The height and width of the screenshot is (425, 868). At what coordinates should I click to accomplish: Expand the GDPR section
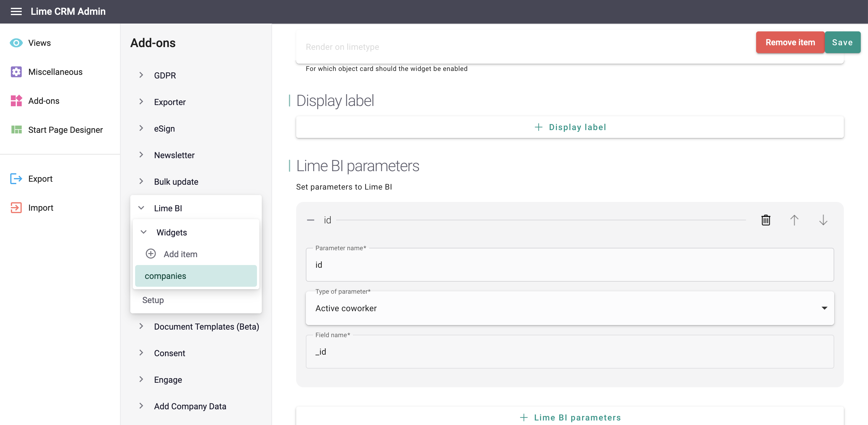coord(141,75)
